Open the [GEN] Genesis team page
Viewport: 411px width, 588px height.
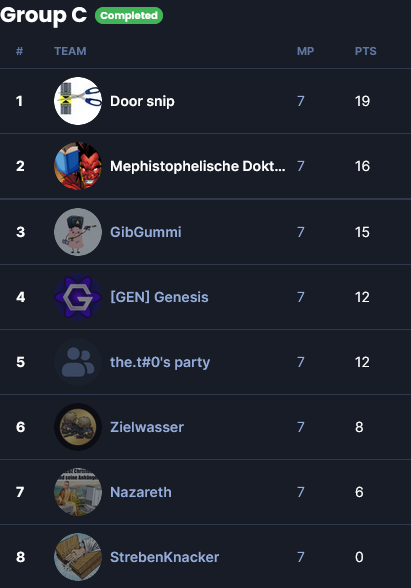pyautogui.click(x=159, y=297)
